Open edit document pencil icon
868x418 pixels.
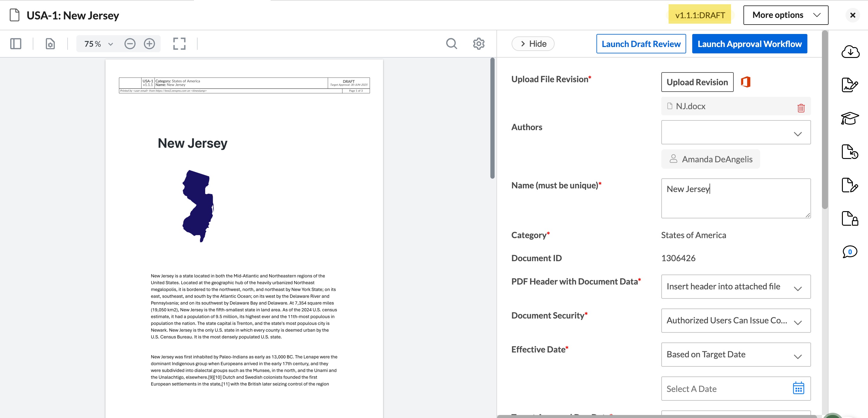[x=850, y=185]
